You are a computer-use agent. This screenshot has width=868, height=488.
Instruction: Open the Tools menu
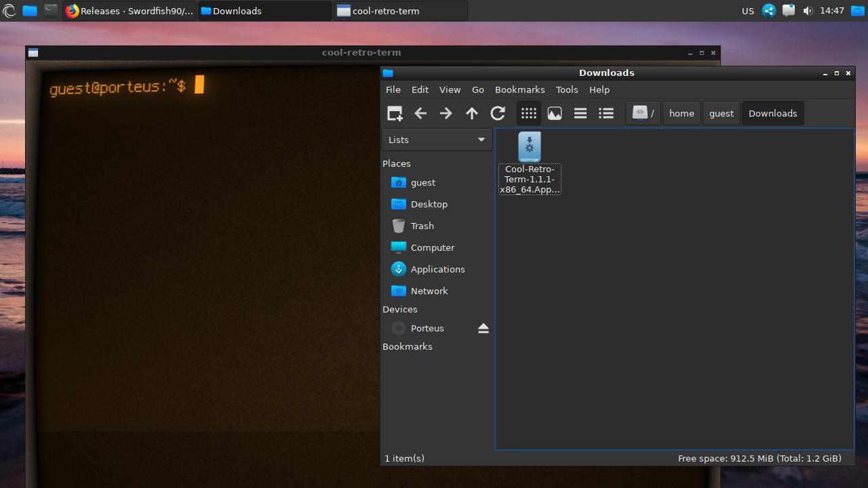567,89
